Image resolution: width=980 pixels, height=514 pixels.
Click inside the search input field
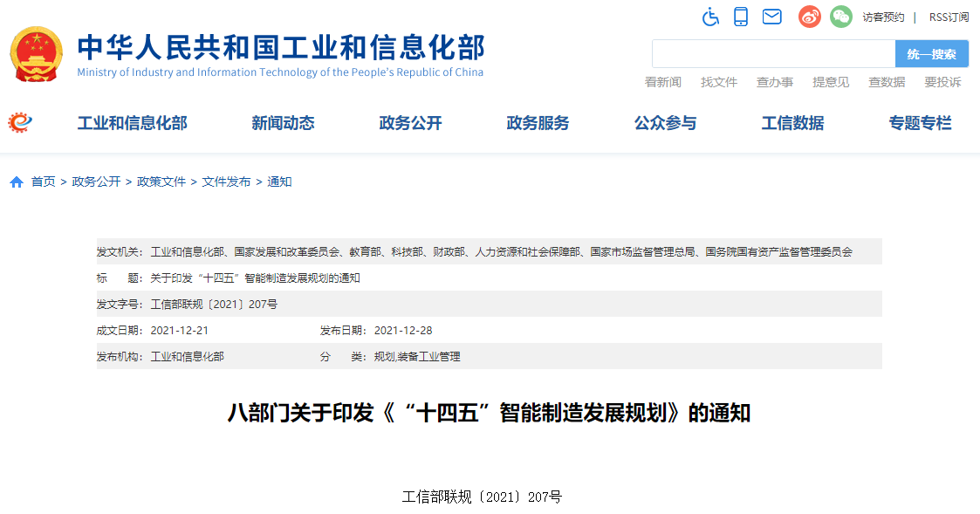click(772, 53)
